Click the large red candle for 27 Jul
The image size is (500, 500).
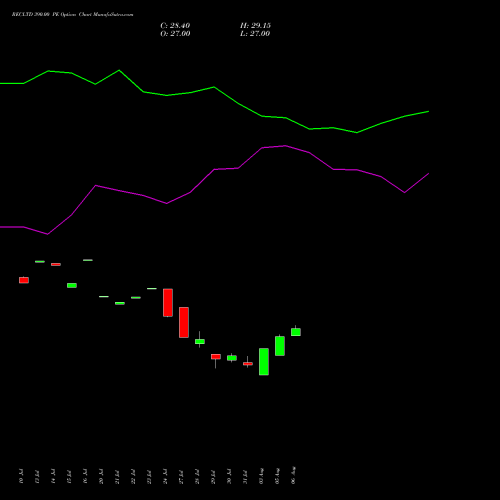[x=184, y=322]
